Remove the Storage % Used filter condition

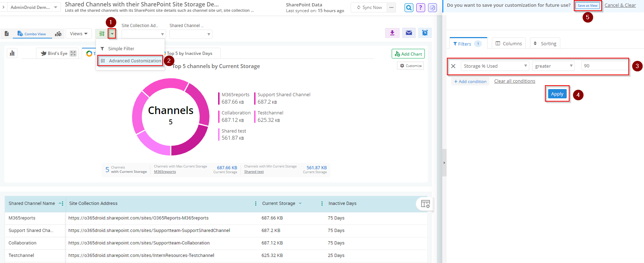tap(453, 66)
